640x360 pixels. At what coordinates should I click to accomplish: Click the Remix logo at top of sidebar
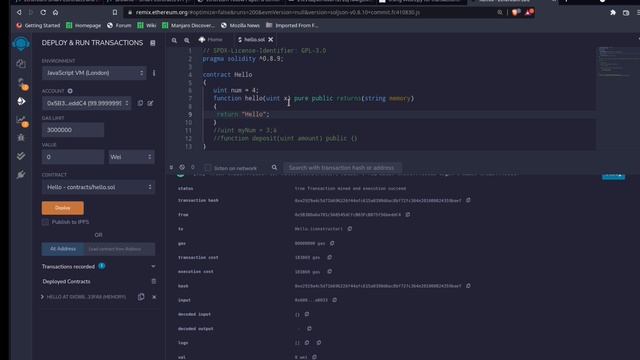click(21, 43)
